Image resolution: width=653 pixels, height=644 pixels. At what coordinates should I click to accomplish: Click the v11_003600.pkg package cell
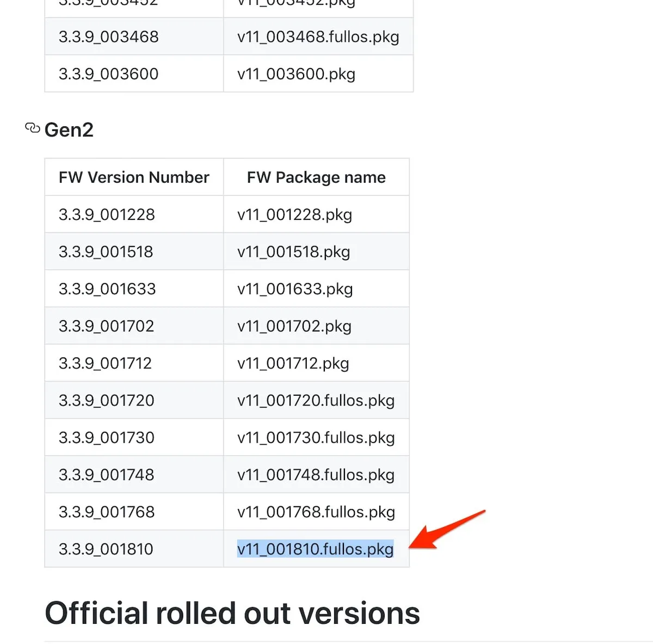coord(296,74)
